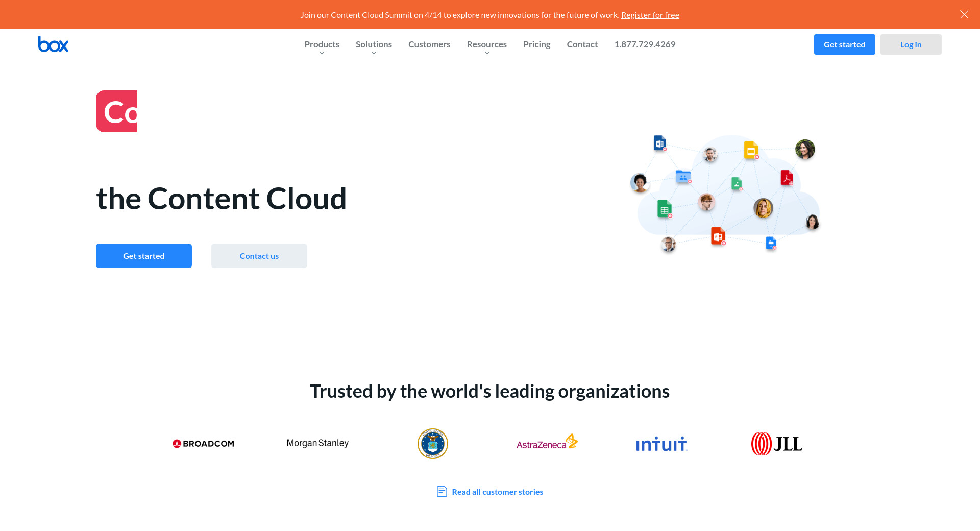Open the Resources dropdown menu
Image resolution: width=980 pixels, height=531 pixels.
[x=486, y=45]
